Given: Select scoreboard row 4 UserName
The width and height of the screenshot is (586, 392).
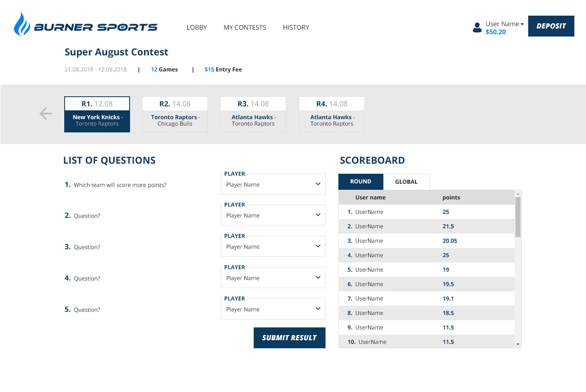Looking at the screenshot, I should point(426,255).
